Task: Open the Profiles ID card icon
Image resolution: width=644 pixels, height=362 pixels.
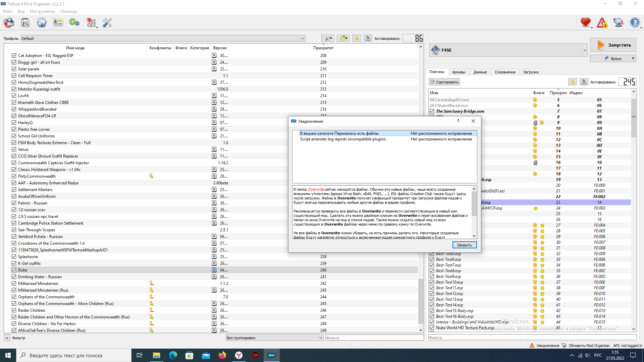Action: coord(58,23)
